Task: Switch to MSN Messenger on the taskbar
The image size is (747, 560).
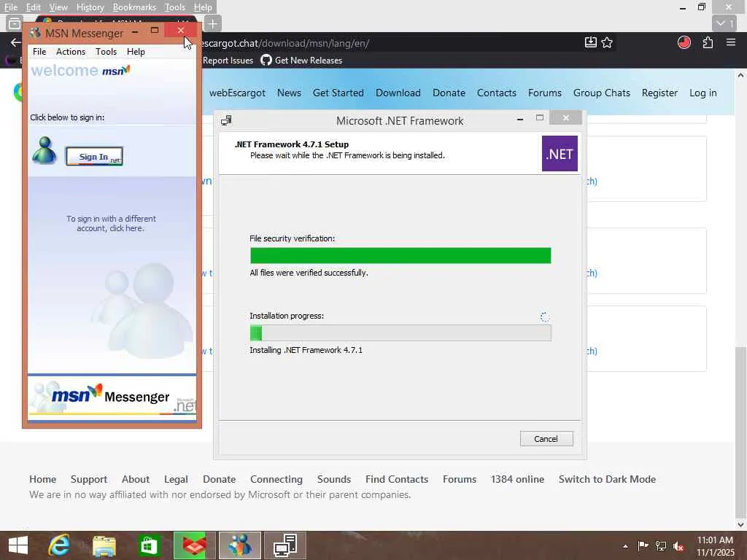Action: 239,545
